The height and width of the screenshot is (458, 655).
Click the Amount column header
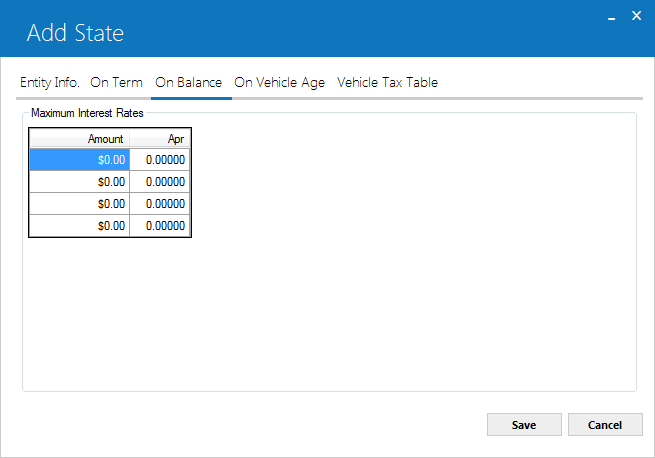(79, 138)
